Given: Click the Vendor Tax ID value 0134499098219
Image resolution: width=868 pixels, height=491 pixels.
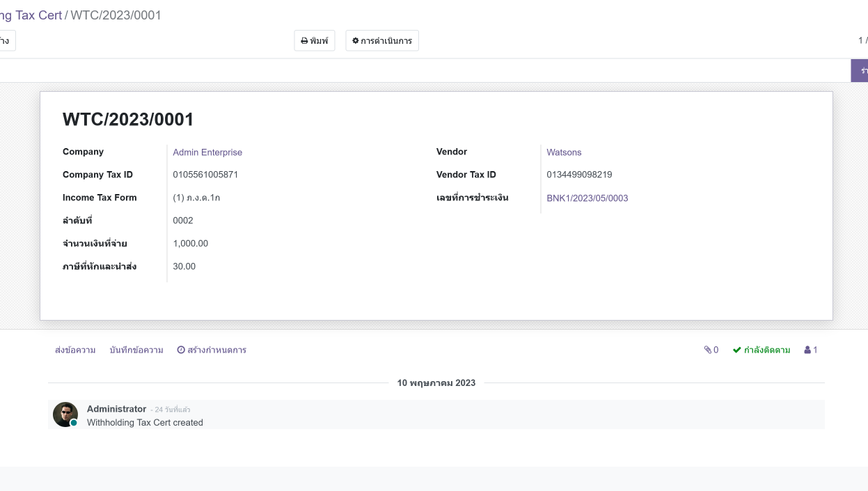Looking at the screenshot, I should (579, 175).
